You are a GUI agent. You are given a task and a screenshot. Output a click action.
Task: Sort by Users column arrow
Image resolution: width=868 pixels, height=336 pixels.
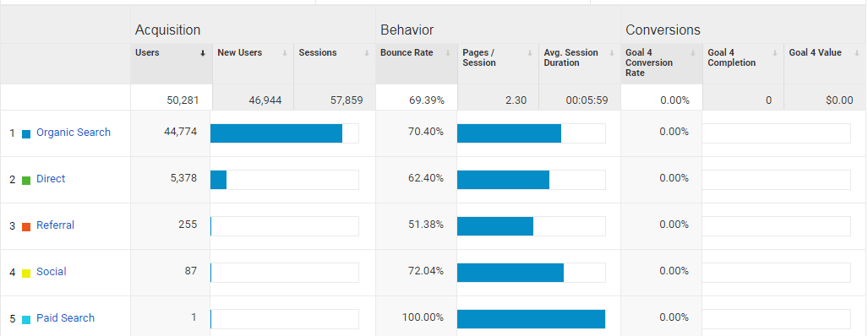tap(203, 53)
